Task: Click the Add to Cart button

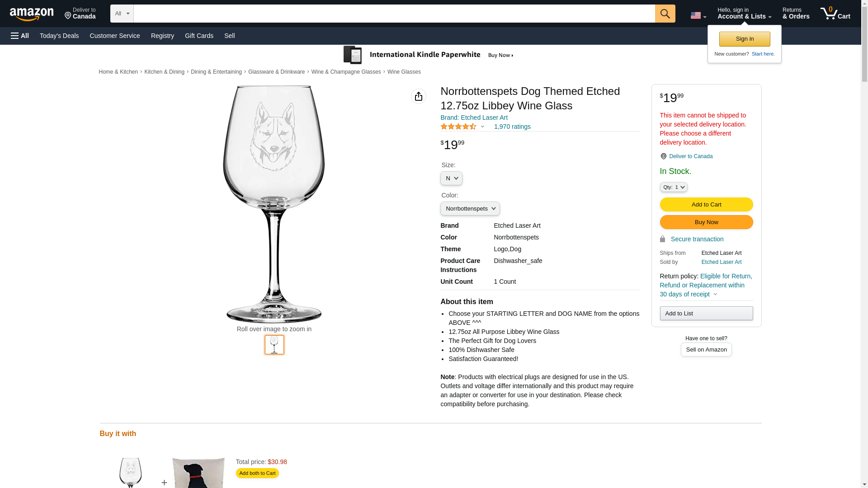Action: (706, 205)
